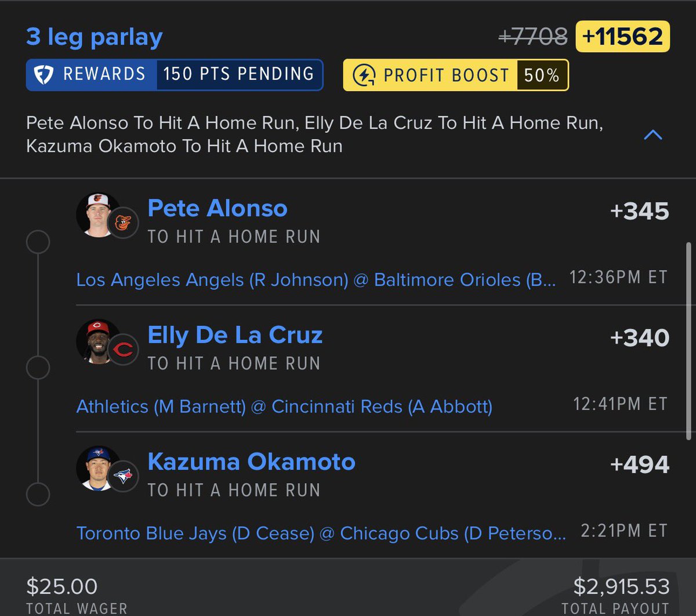The height and width of the screenshot is (616, 696).
Task: Select the Kazuma Okamoto status circle
Action: pos(38,495)
